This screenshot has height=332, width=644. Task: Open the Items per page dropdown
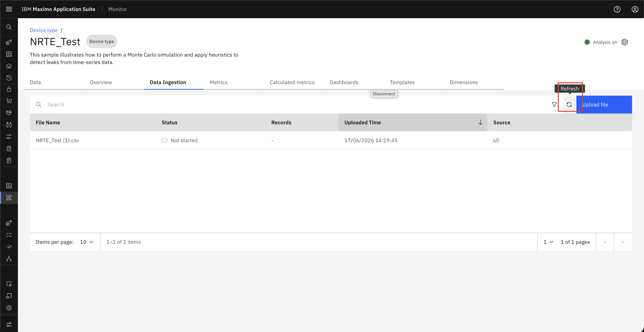click(86, 242)
